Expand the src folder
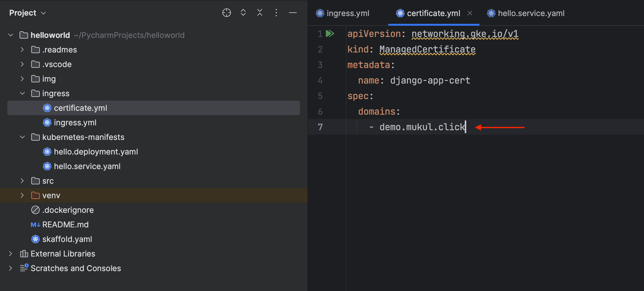 (22, 180)
